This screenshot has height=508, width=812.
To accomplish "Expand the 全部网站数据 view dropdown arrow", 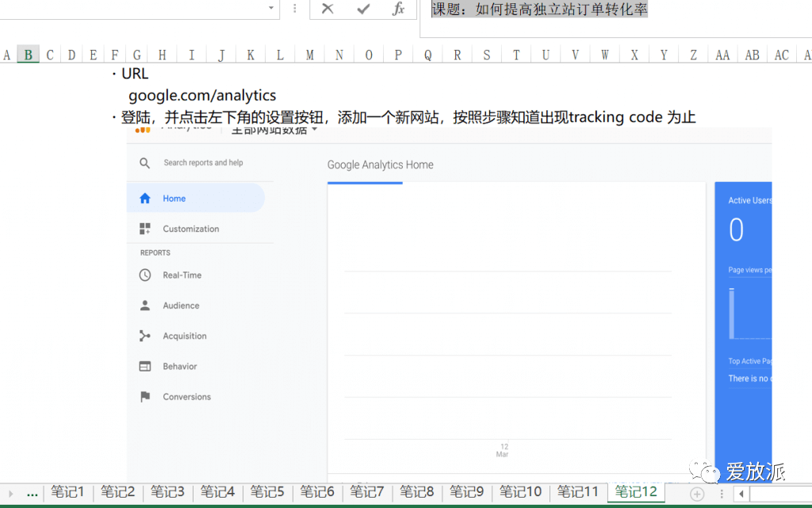I will 314,129.
